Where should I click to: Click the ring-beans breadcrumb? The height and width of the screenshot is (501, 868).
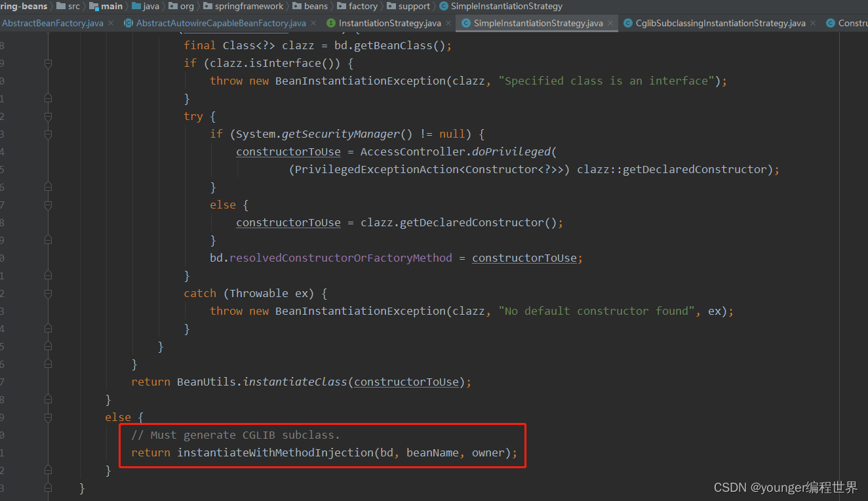coord(24,6)
